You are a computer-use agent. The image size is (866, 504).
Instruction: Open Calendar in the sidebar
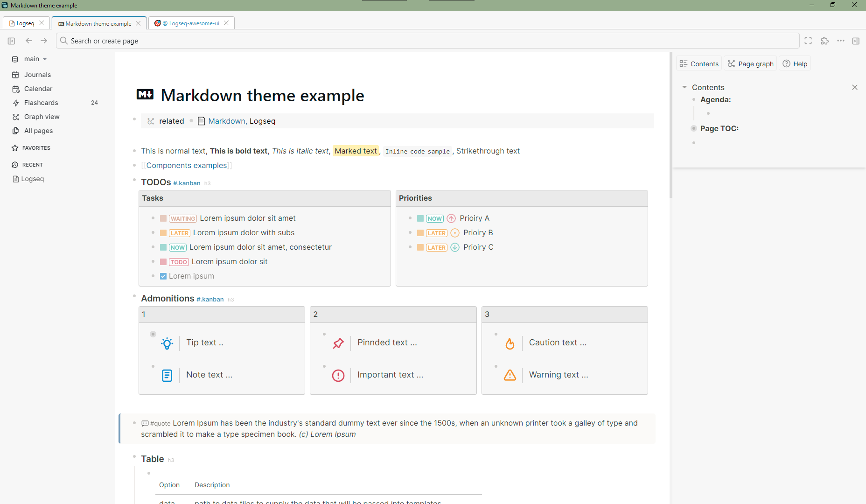pos(38,89)
